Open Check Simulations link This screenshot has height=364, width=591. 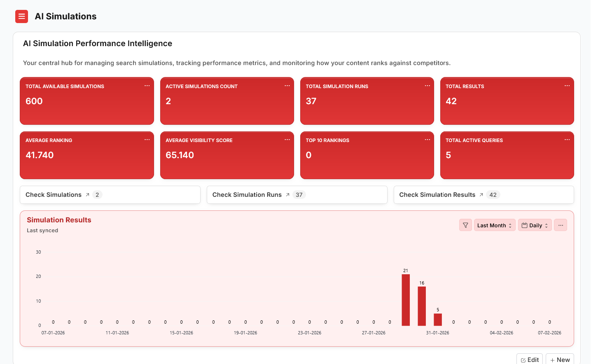click(x=54, y=195)
